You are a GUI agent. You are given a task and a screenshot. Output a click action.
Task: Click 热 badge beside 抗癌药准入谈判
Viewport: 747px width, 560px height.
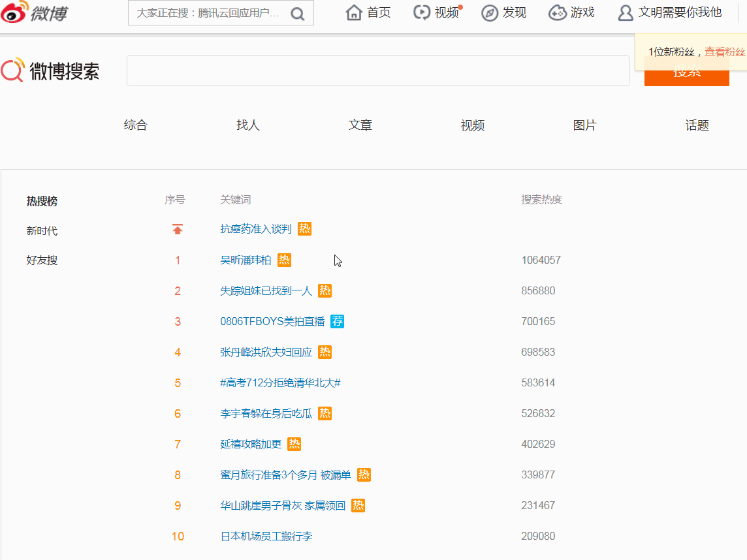304,229
